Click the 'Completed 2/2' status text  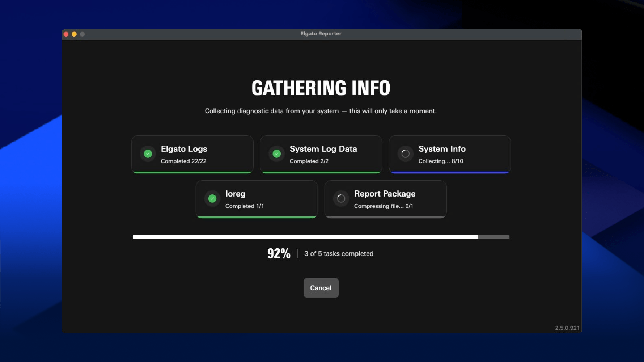[x=309, y=161]
